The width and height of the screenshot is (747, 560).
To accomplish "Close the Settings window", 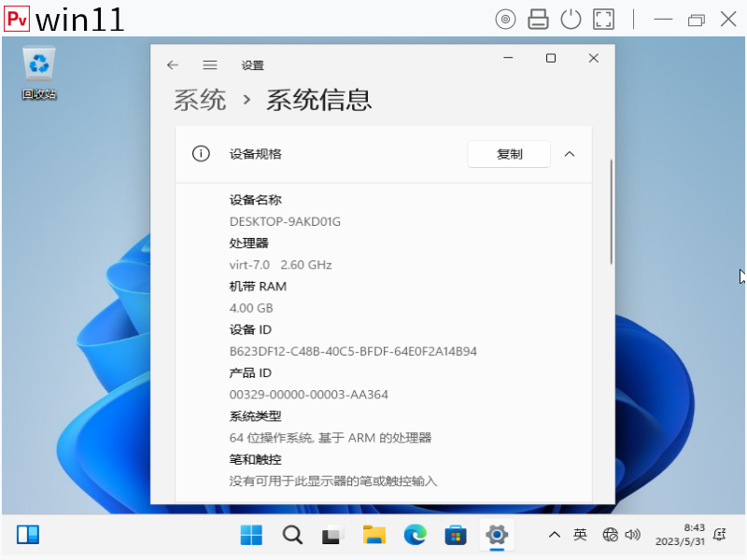I will 593,58.
